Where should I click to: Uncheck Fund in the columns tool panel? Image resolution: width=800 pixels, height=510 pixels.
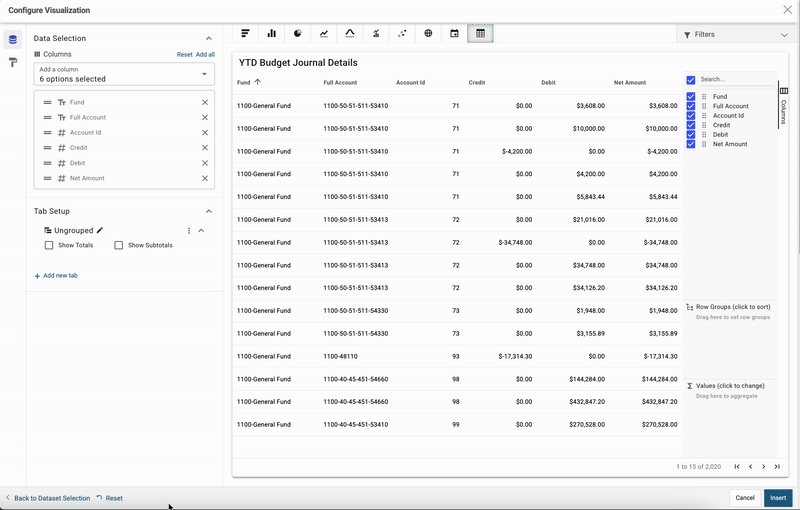(691, 96)
